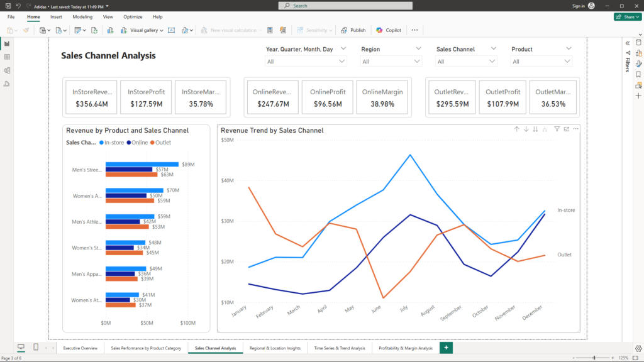Viewport: 644px width, 362px height.
Task: Click the Publish button
Action: click(x=353, y=30)
